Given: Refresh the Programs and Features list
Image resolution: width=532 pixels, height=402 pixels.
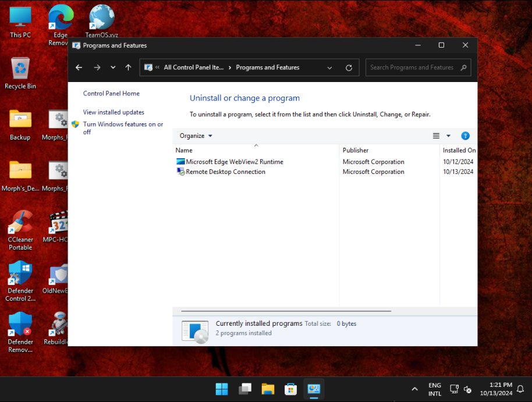Looking at the screenshot, I should point(349,67).
